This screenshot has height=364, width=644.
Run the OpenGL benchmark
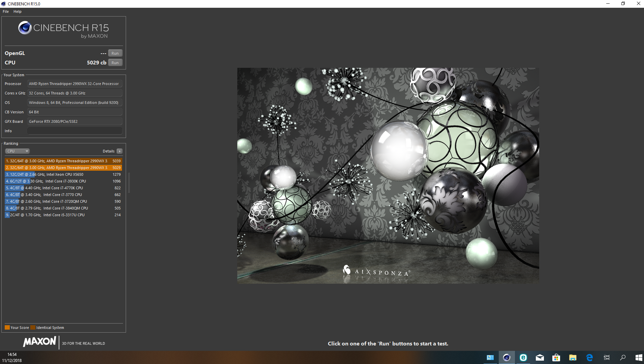click(115, 53)
